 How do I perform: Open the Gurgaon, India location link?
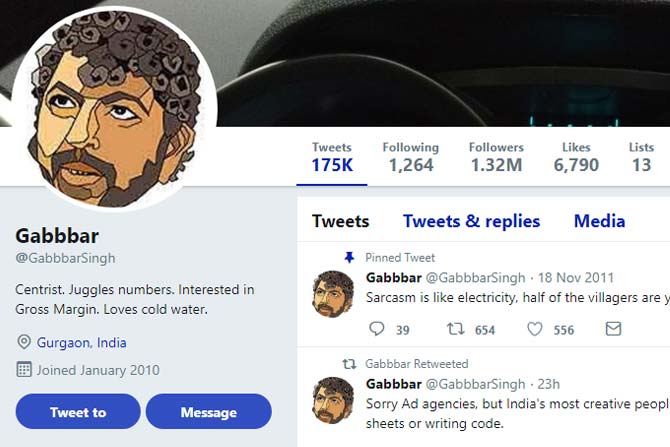[81, 343]
